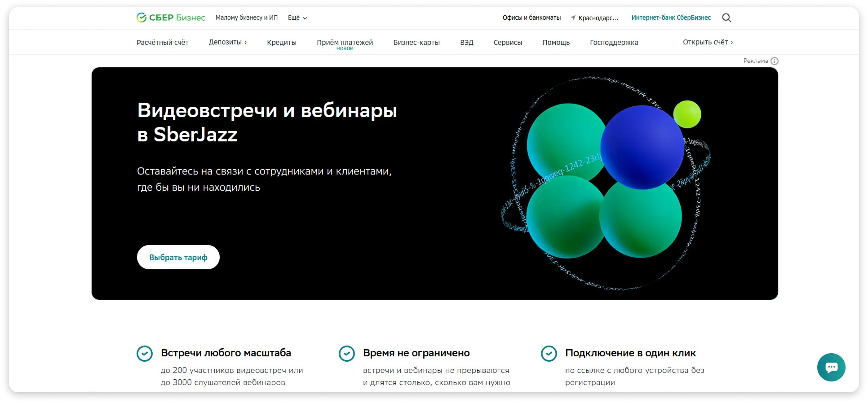This screenshot has height=403, width=868.
Task: Click the location arrow icon near Краснодарс...
Action: click(x=573, y=18)
